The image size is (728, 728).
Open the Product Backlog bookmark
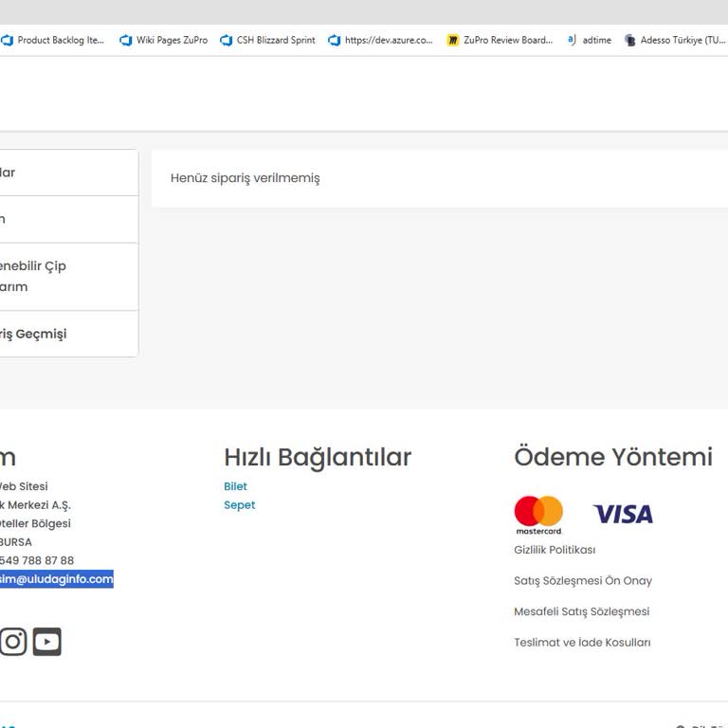53,40
